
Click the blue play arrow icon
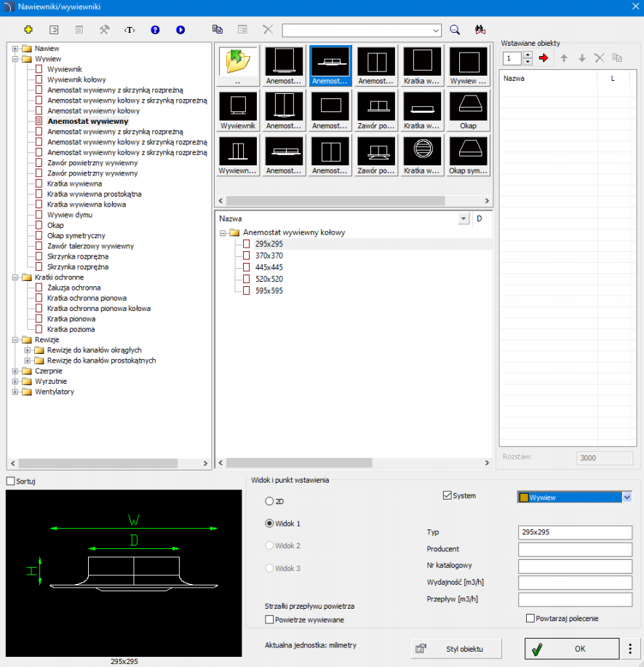pos(180,30)
